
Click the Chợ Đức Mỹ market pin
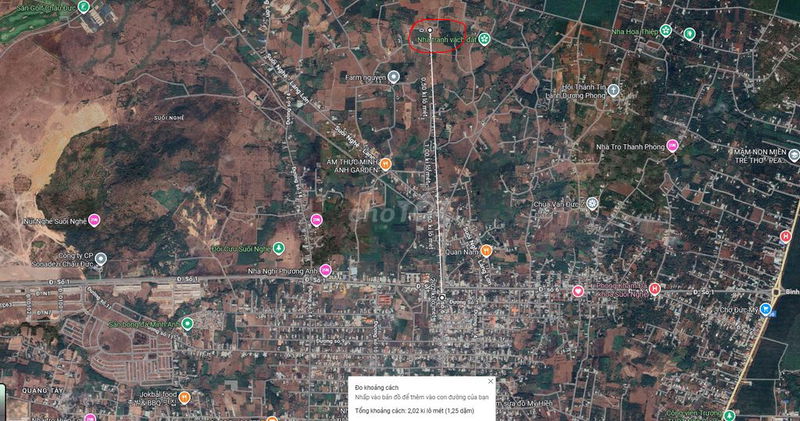click(x=765, y=310)
